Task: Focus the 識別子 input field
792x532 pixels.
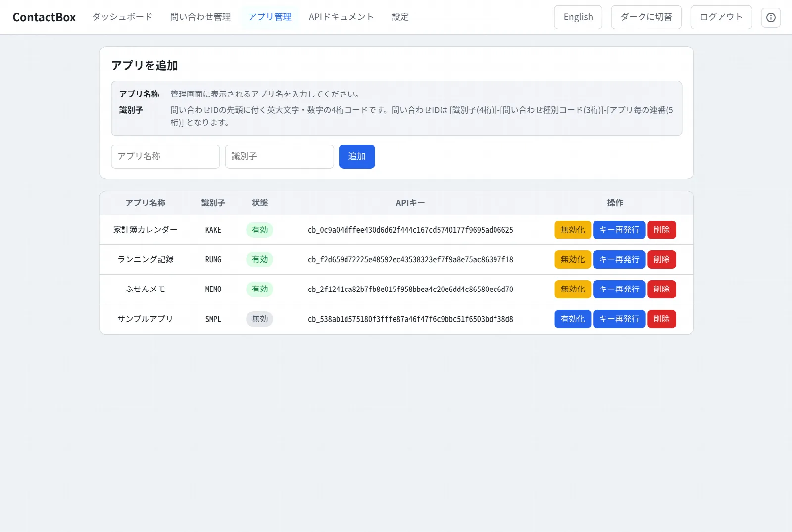Action: tap(279, 156)
